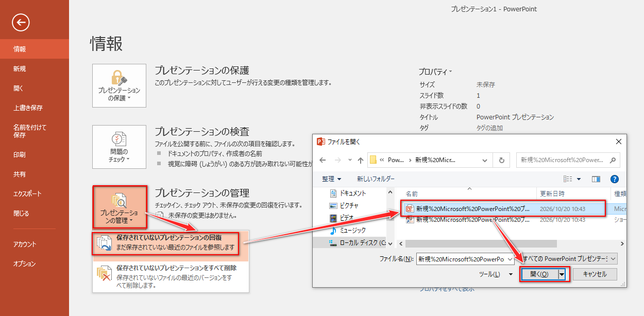Open プレゼンテーションの保護 dropdown button
Viewport: 644px width, 316px height.
click(x=119, y=85)
